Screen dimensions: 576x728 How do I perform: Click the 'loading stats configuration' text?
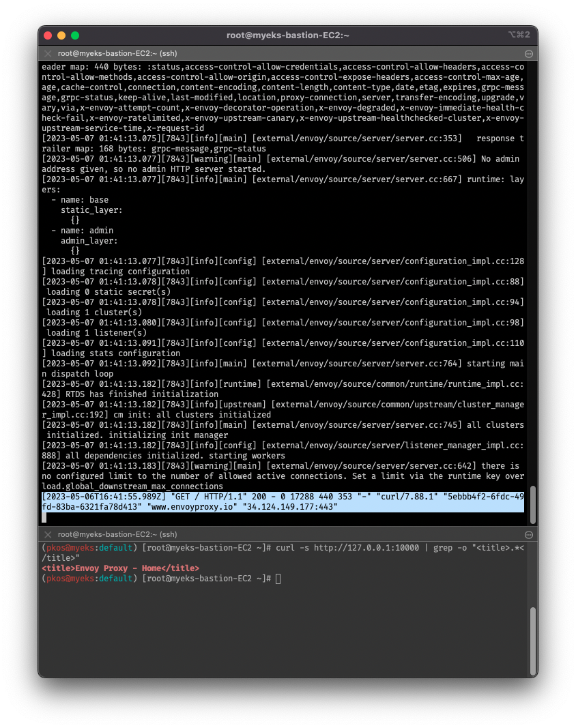pos(115,353)
